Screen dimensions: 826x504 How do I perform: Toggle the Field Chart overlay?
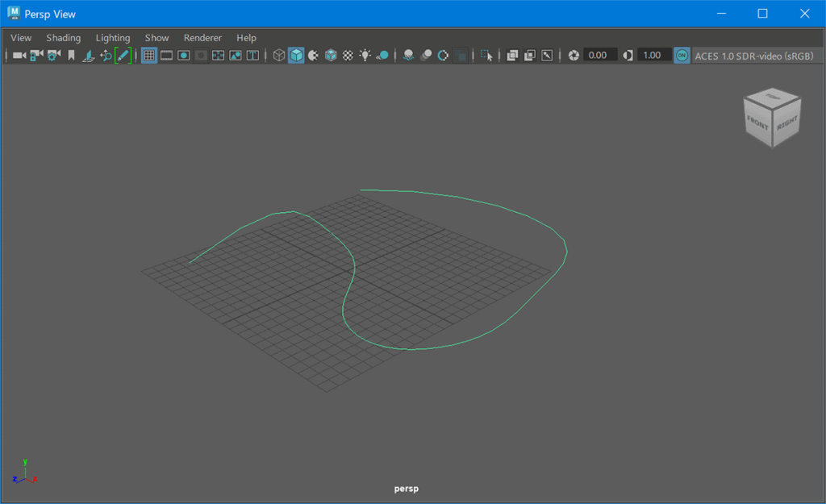[x=218, y=56]
